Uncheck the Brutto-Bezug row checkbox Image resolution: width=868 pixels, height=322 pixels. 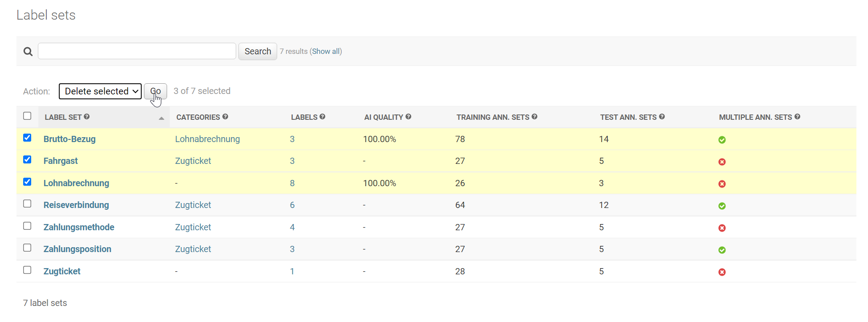click(27, 138)
